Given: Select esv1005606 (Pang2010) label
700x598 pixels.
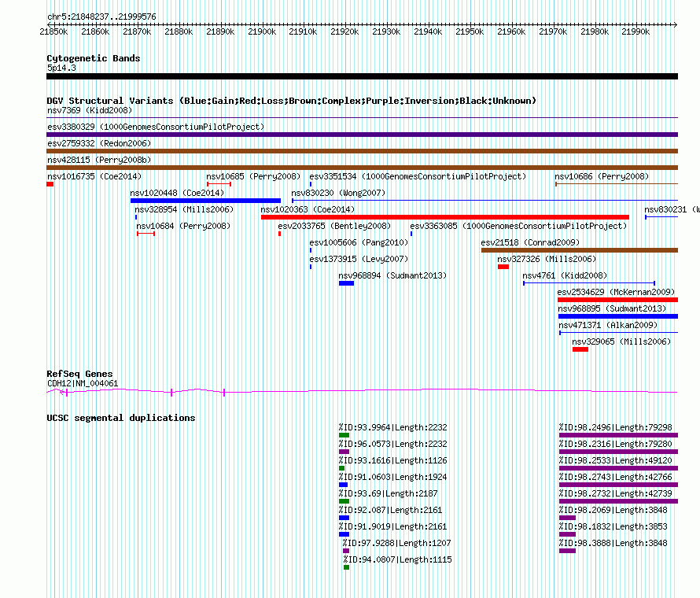Looking at the screenshot, I should point(359,242).
